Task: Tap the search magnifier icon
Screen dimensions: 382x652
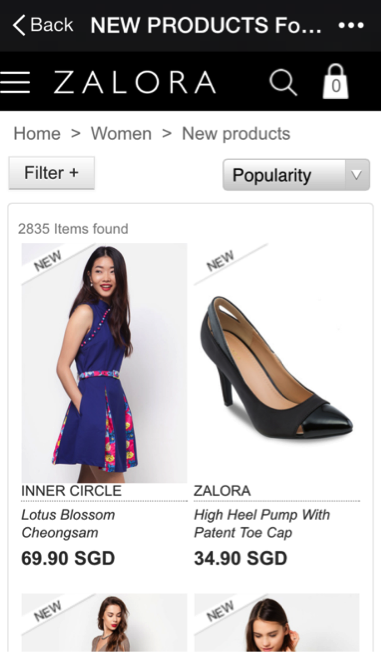Action: [283, 82]
